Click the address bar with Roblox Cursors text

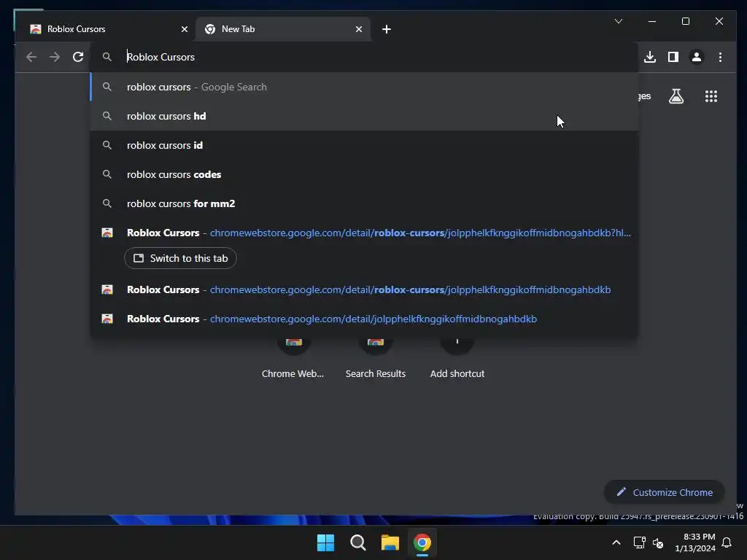click(364, 57)
